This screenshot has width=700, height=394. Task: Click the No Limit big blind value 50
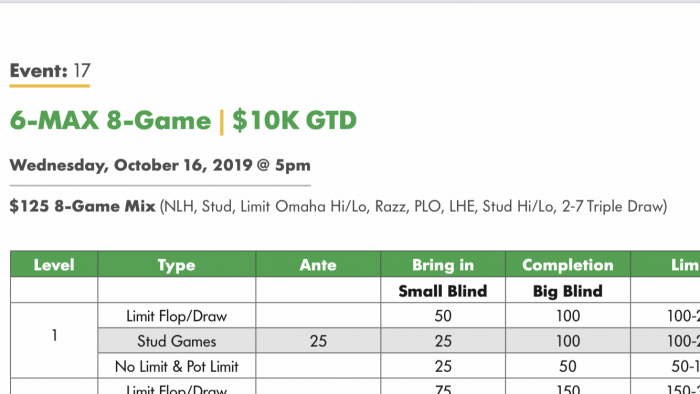pyautogui.click(x=568, y=366)
